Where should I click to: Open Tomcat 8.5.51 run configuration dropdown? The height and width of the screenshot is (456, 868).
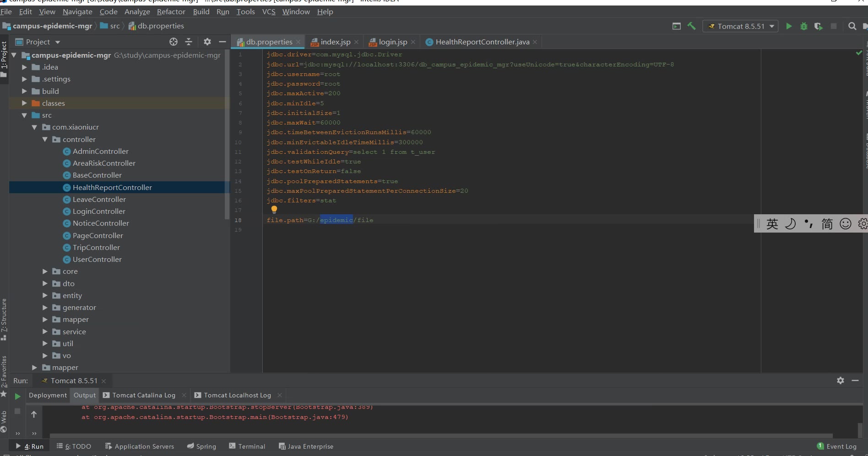(740, 26)
